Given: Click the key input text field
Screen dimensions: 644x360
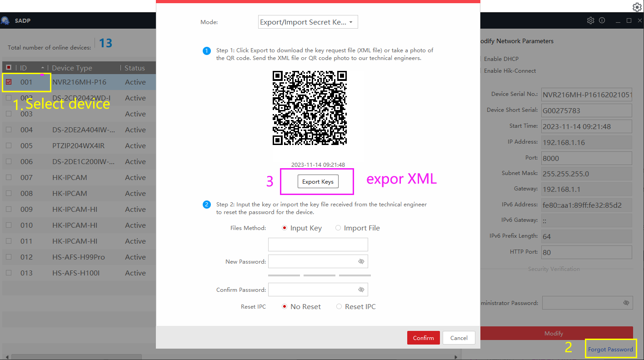Looking at the screenshot, I should pos(318,245).
